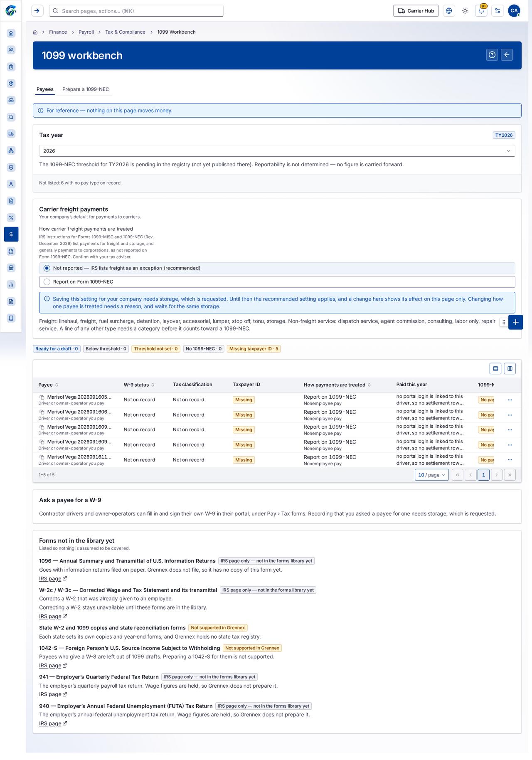Screen dimensions: 532x760
Task: Open the column chooser icon above table
Action: 510,368
